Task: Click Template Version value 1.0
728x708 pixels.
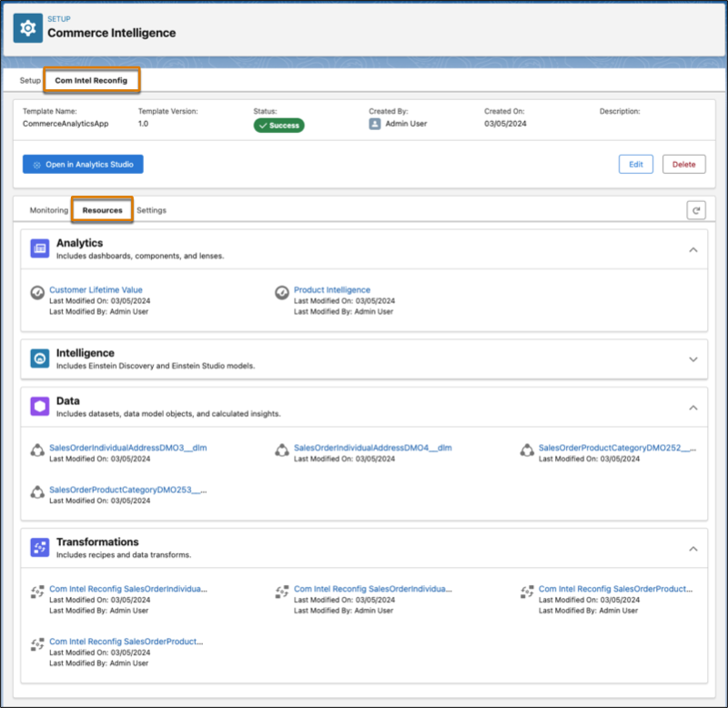Action: coord(143,124)
